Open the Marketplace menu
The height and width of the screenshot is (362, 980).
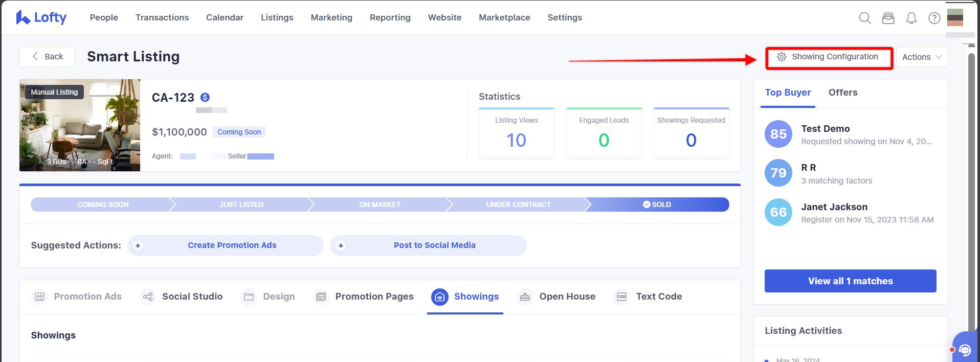[x=504, y=17]
